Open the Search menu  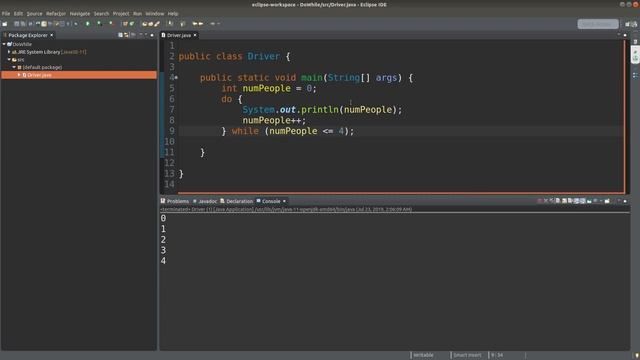pyautogui.click(x=101, y=13)
